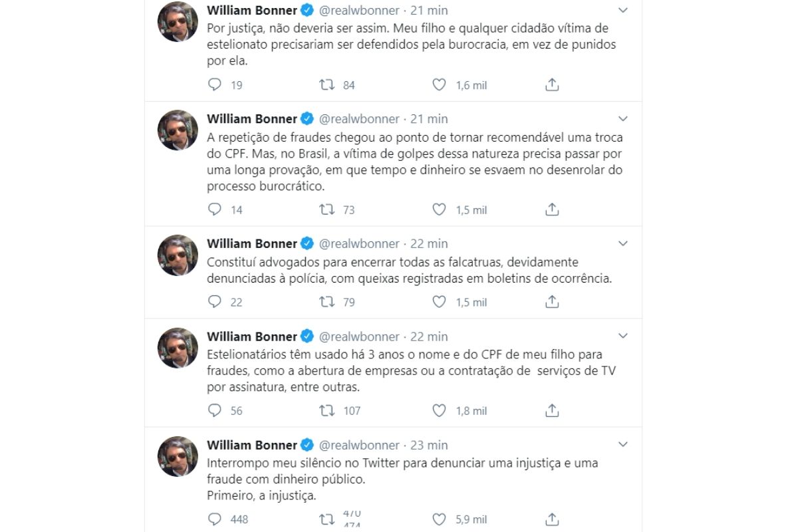Retweet the 'Estelionatários' tweet

327,410
